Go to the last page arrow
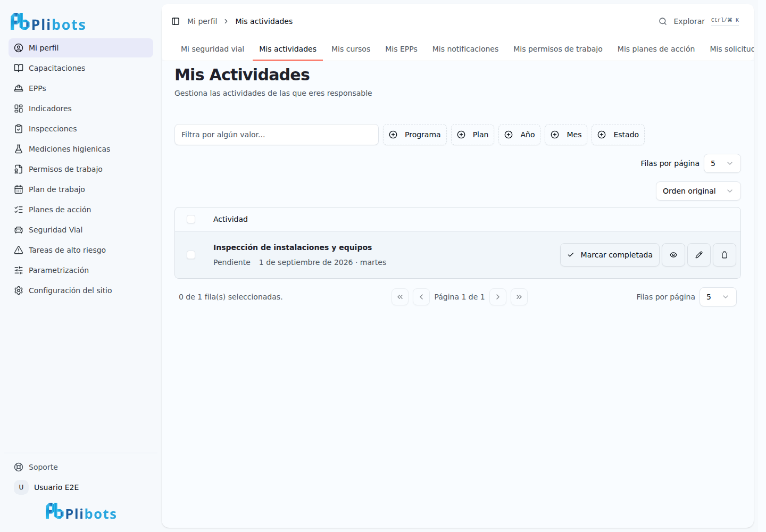Image resolution: width=766 pixels, height=532 pixels. pos(519,297)
